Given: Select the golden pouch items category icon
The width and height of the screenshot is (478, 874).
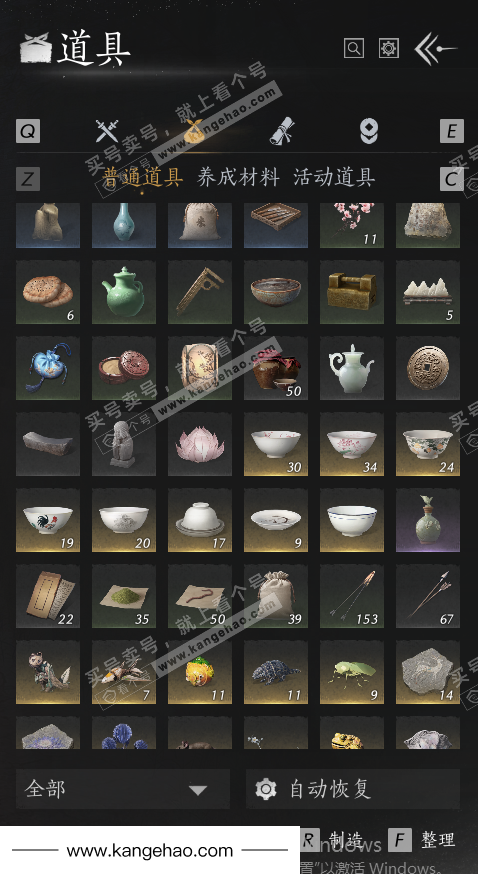Looking at the screenshot, I should tap(194, 132).
